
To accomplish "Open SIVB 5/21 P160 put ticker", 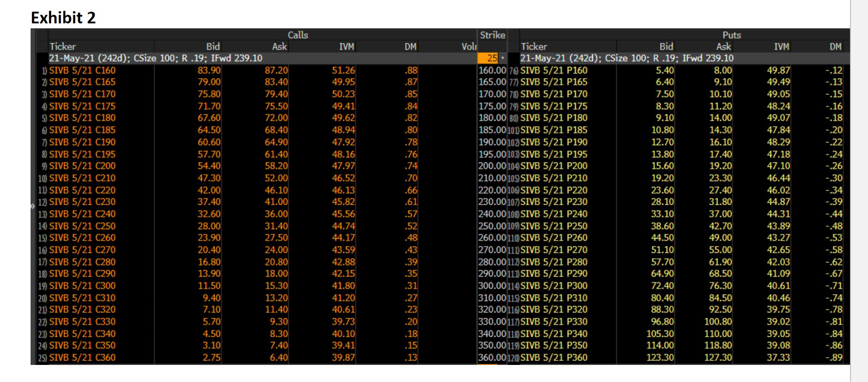I will coord(554,70).
